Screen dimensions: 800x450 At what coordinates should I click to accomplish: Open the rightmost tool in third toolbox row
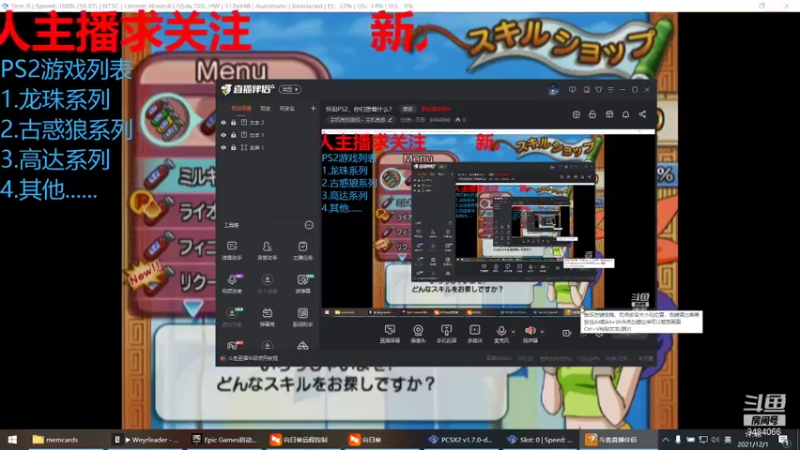[303, 317]
